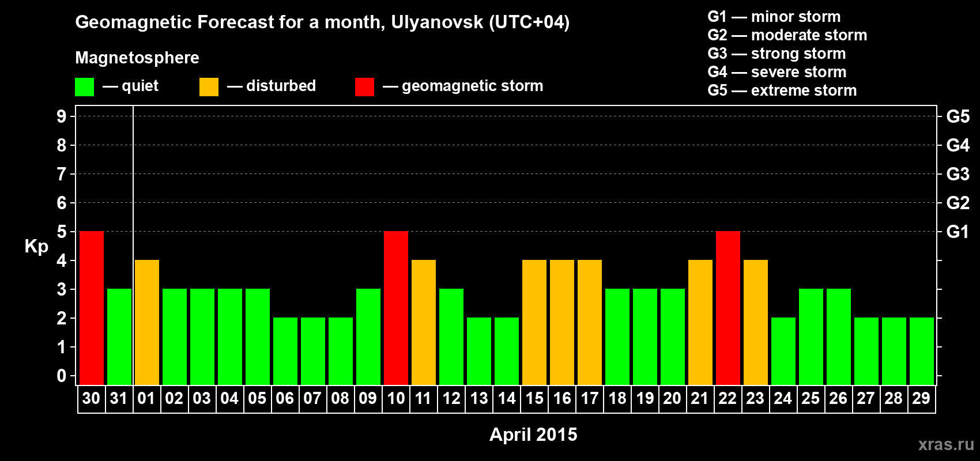
Task: Click date cell 15 below the chart
Action: [534, 399]
